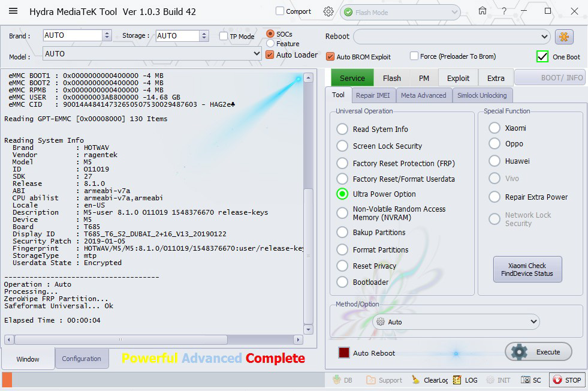Choose Factory Reset Protection (FRP)
This screenshot has width=588, height=391.
click(342, 163)
